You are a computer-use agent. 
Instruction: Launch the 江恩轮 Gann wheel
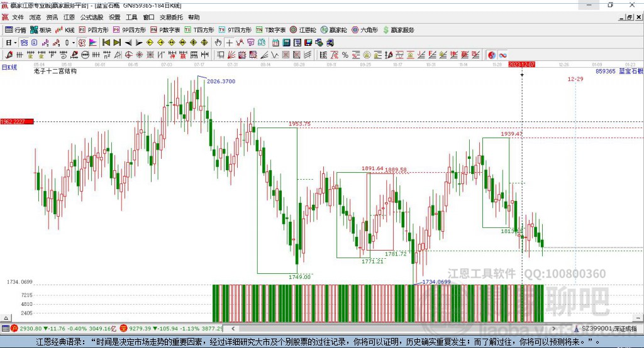tap(303, 30)
